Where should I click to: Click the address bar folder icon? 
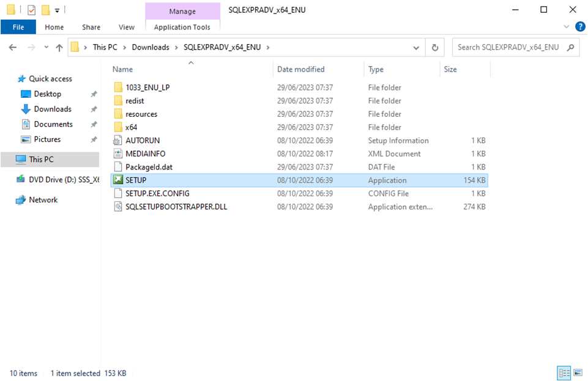pos(75,47)
